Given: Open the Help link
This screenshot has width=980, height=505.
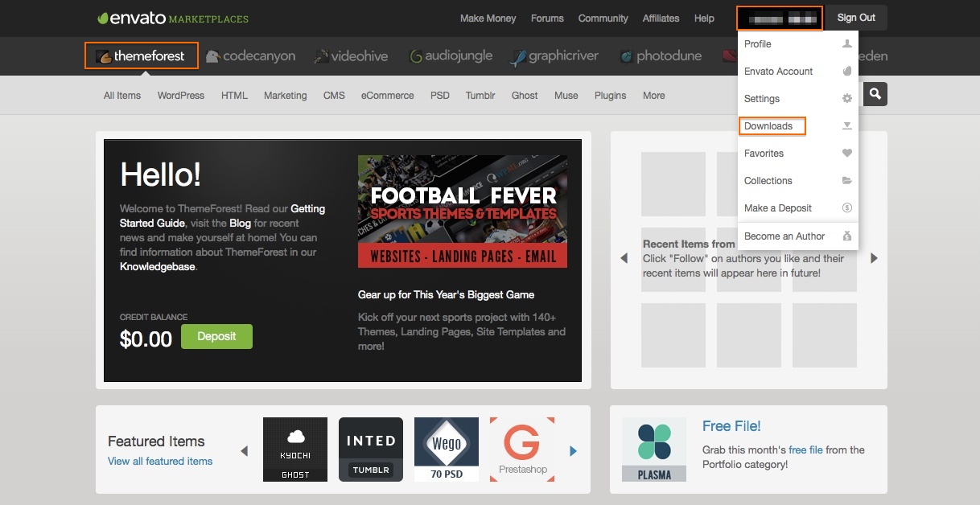Looking at the screenshot, I should click(704, 18).
